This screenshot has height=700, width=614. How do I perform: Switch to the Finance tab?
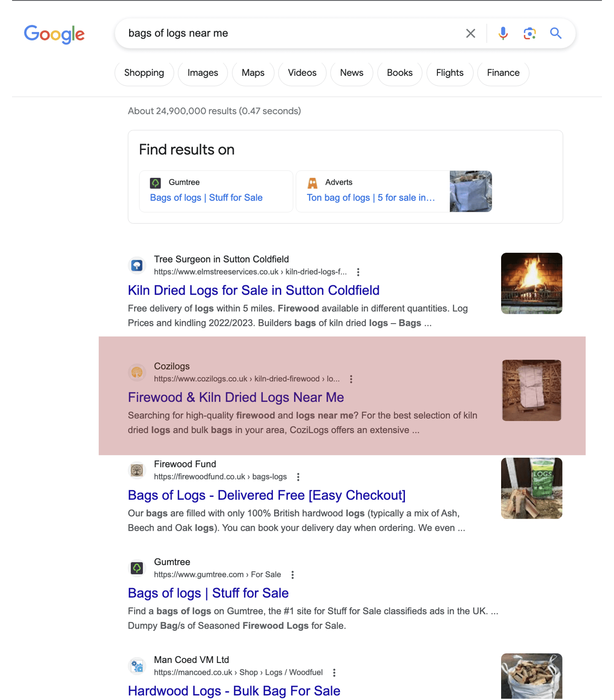(x=503, y=73)
